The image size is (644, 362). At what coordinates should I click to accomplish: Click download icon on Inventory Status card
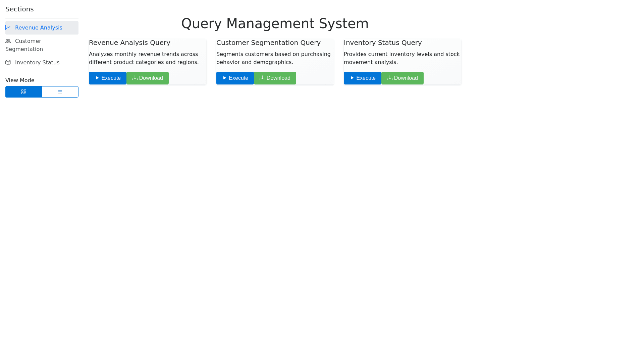click(x=390, y=78)
